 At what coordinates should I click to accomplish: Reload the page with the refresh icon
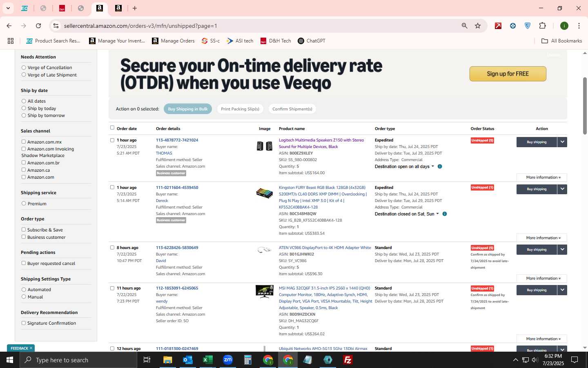pyautogui.click(x=38, y=26)
